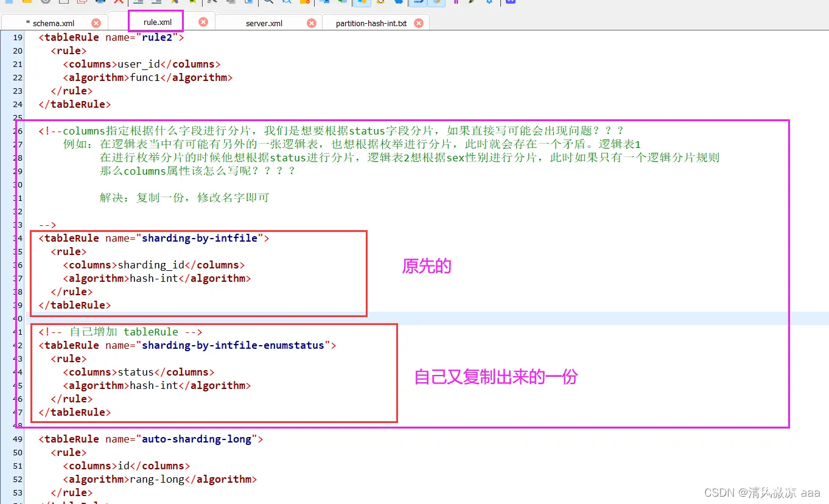Click the sharding-by-intfile tableRule name on line 34
The height and width of the screenshot is (504, 829).
200,238
